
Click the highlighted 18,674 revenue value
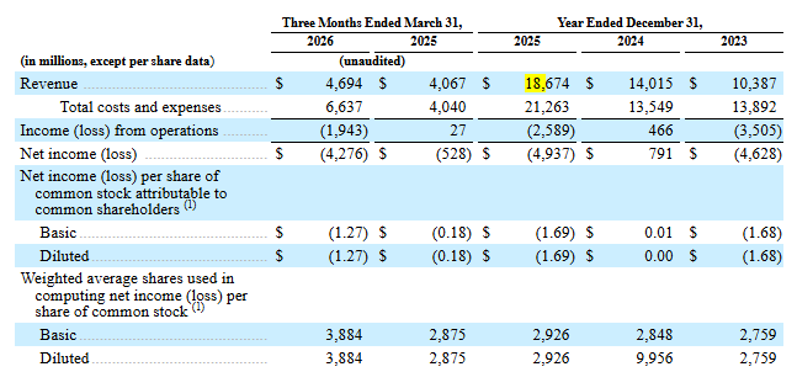point(547,84)
